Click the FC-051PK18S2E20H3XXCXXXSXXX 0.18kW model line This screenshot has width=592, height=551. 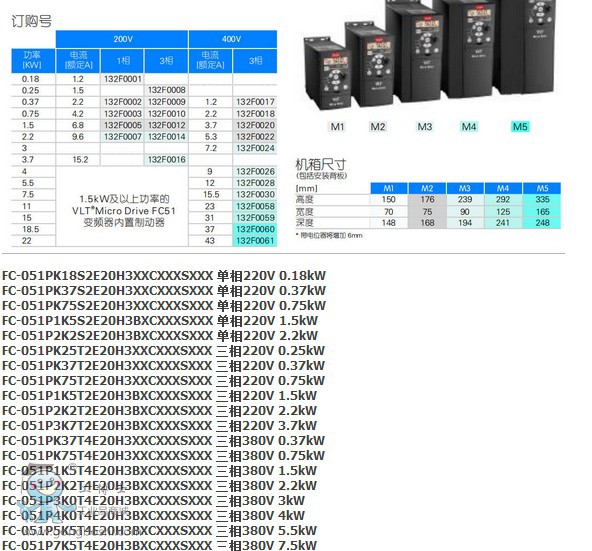163,276
